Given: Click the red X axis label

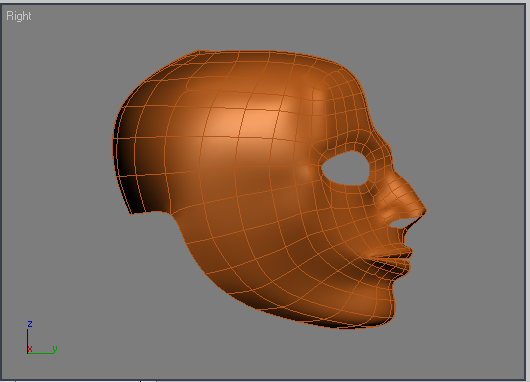Looking at the screenshot, I should [30, 349].
